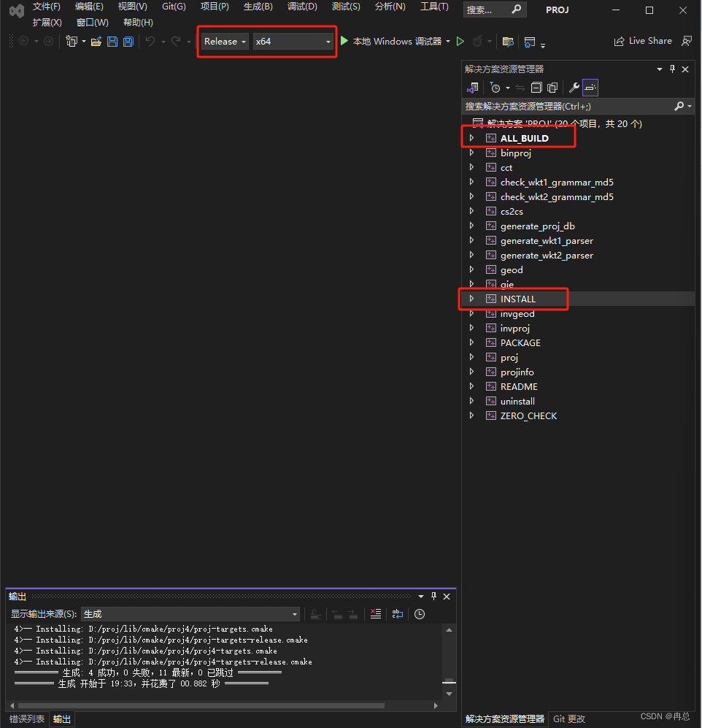Image resolution: width=702 pixels, height=728 pixels.
Task: Navigate forward with the forward arrow
Action: 47,42
